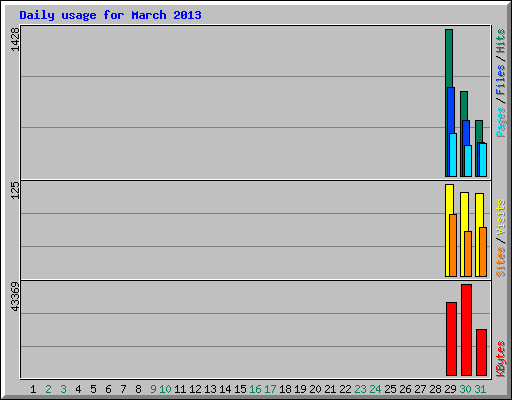512x400 pixels.
Task: Click day 13 on the x-axis
Action: coord(210,389)
